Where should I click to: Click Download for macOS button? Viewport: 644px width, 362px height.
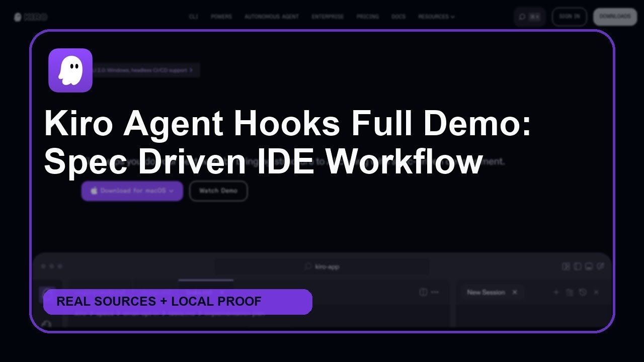(x=132, y=191)
